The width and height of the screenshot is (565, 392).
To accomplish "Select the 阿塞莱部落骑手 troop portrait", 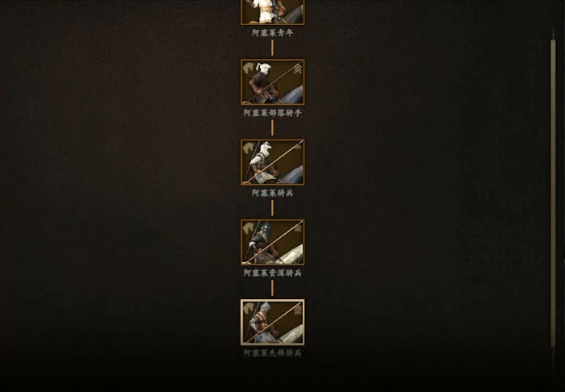I will pos(273,82).
